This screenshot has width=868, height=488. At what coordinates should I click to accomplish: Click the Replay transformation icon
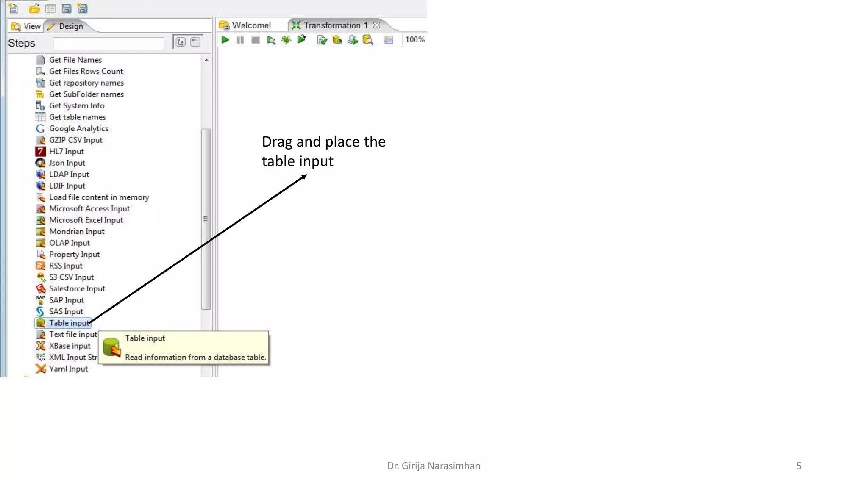(x=302, y=40)
